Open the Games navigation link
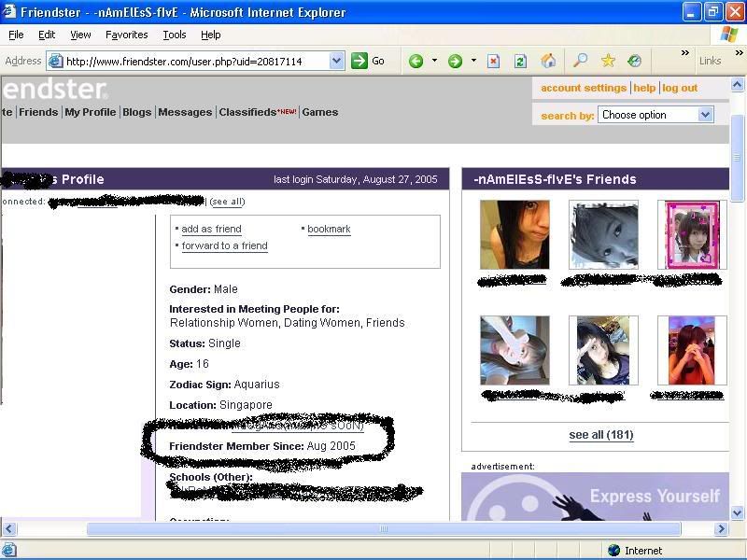This screenshot has height=560, width=747. (320, 112)
